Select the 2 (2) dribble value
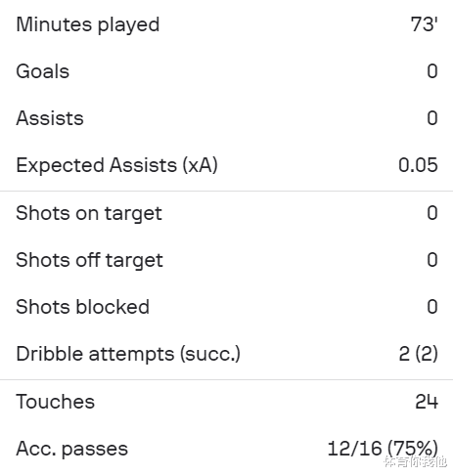453x476 pixels. (x=419, y=354)
